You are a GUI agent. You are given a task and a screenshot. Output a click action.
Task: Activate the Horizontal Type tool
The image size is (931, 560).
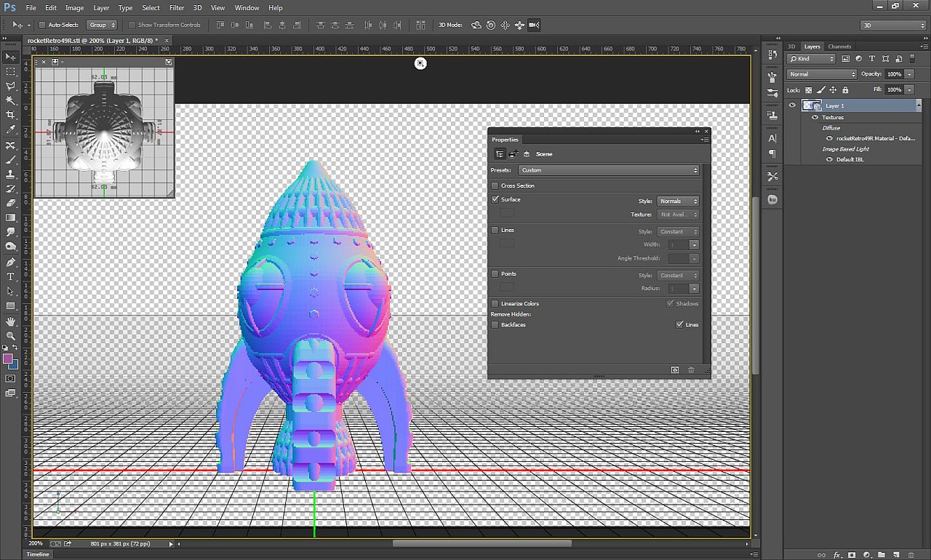click(11, 277)
